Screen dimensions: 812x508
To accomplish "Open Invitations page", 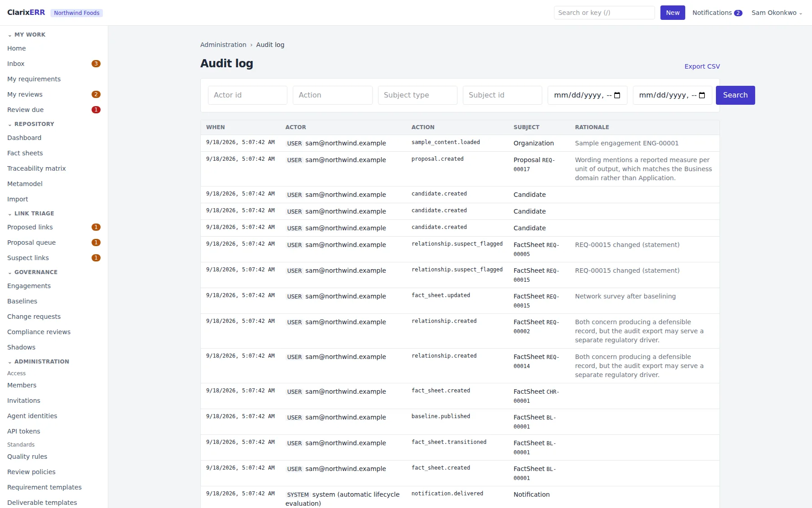I will (54, 401).
